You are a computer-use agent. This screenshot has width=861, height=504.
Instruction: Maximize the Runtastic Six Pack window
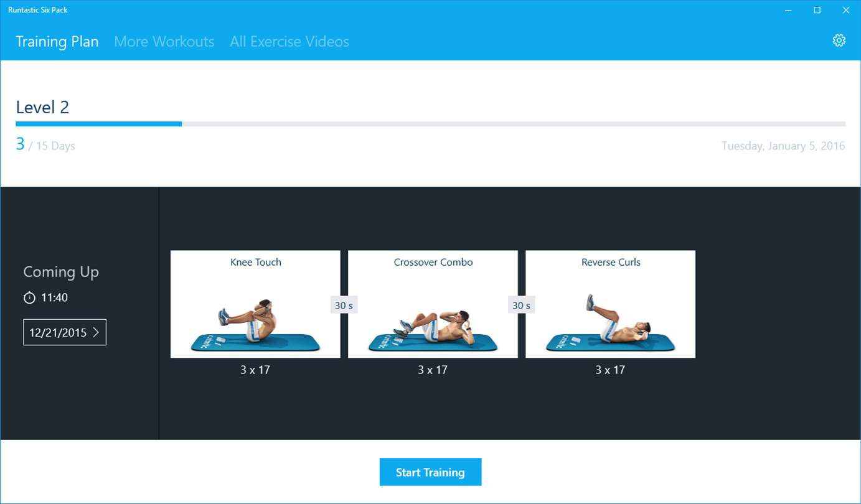pyautogui.click(x=817, y=10)
